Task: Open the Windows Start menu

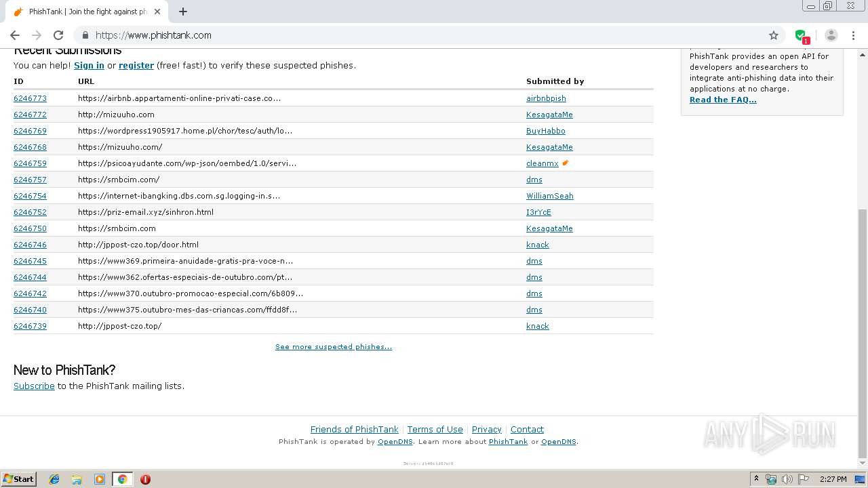Action: click(18, 479)
